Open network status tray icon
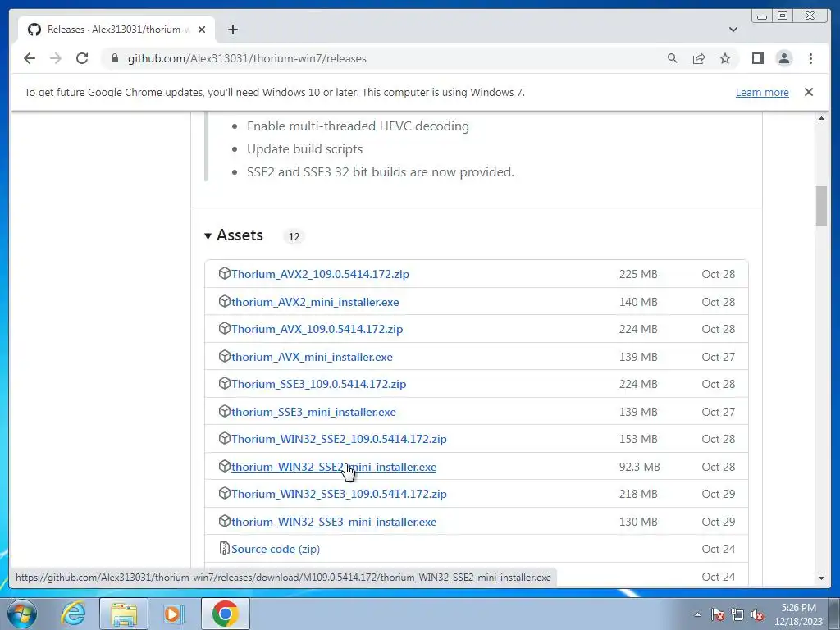 [x=737, y=614]
